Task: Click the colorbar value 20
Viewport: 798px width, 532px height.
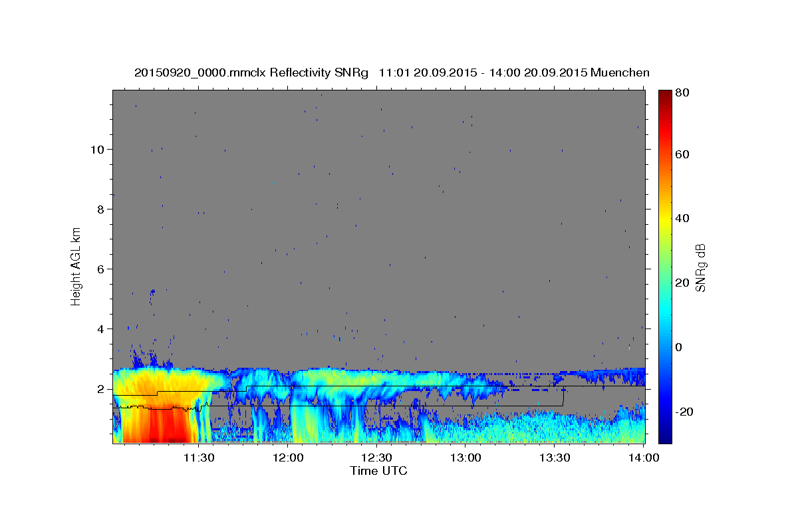Action: (683, 283)
